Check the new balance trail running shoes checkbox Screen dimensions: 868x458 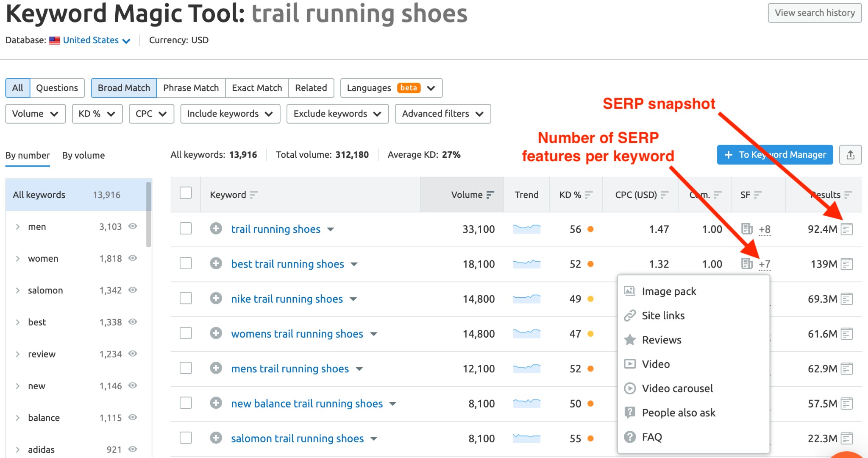186,402
